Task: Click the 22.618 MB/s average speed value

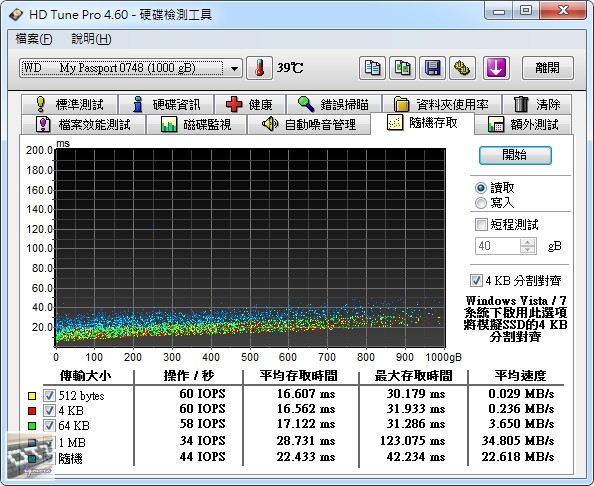Action: (x=518, y=457)
